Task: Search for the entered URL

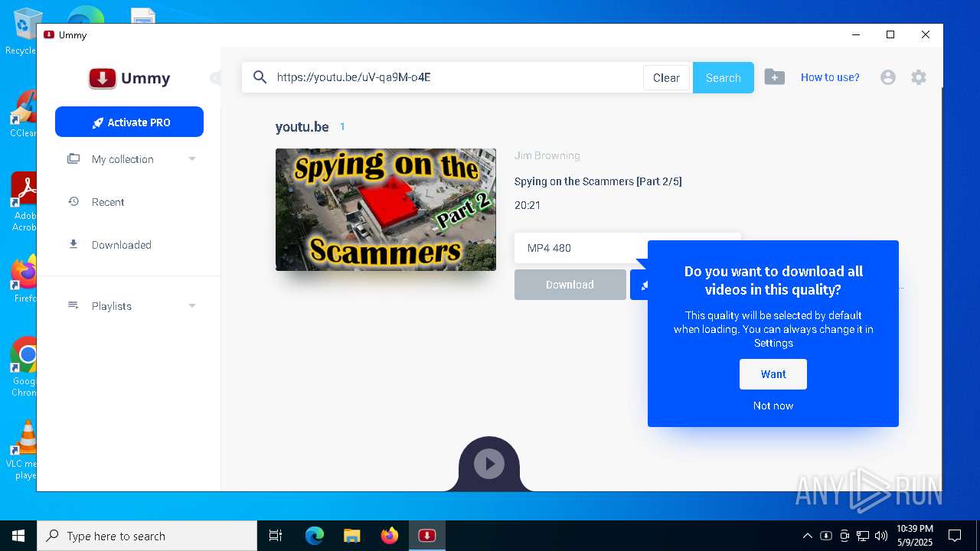Action: tap(724, 78)
